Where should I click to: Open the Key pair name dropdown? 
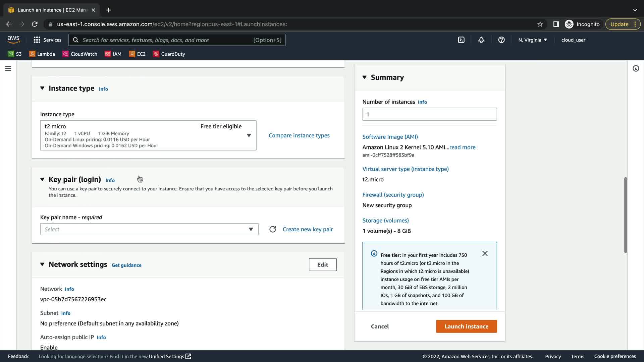[149, 229]
